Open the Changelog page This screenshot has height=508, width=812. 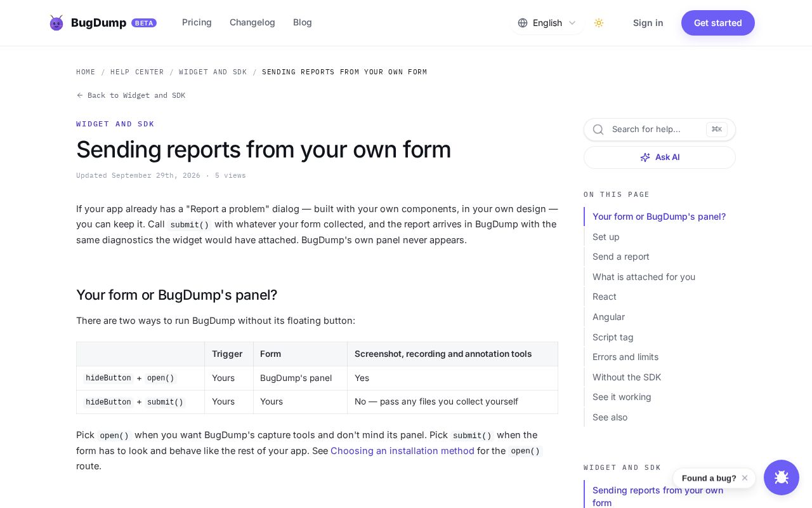[252, 23]
